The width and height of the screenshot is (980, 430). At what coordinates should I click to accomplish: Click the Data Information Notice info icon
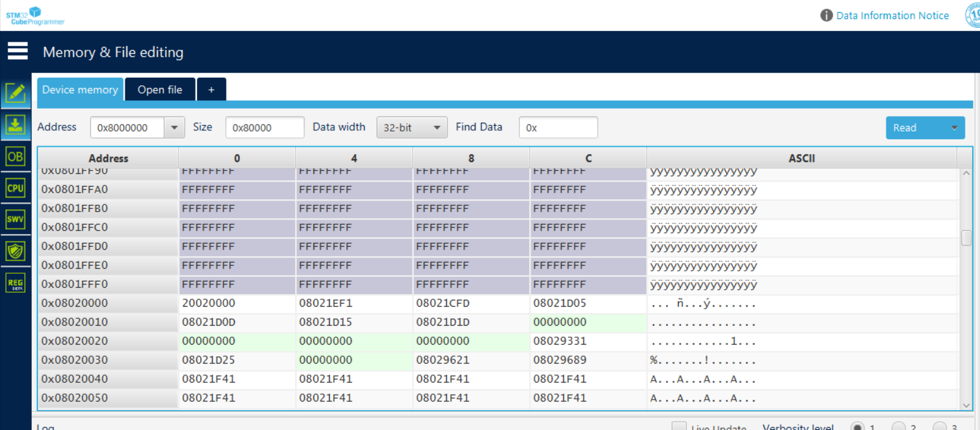click(x=826, y=15)
